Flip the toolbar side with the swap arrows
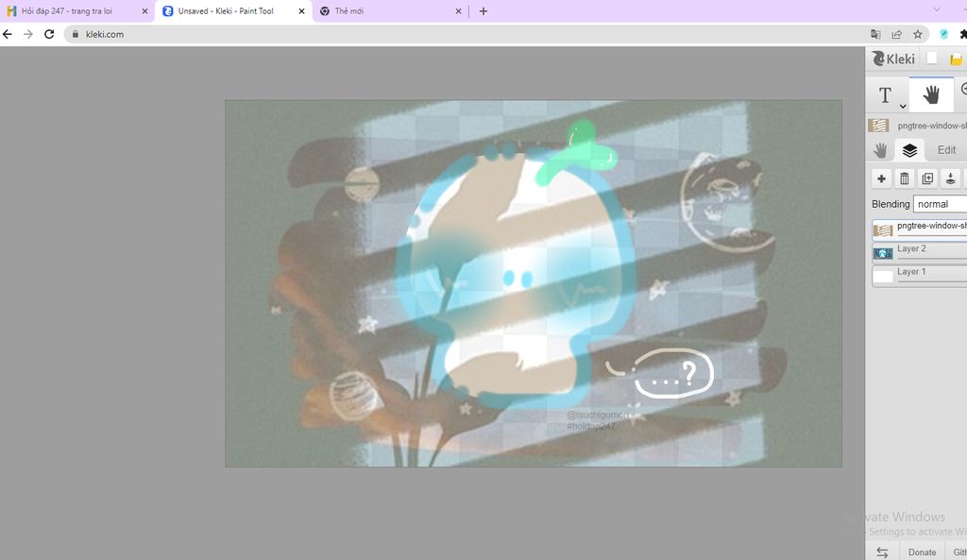The image size is (967, 560). pyautogui.click(x=883, y=552)
